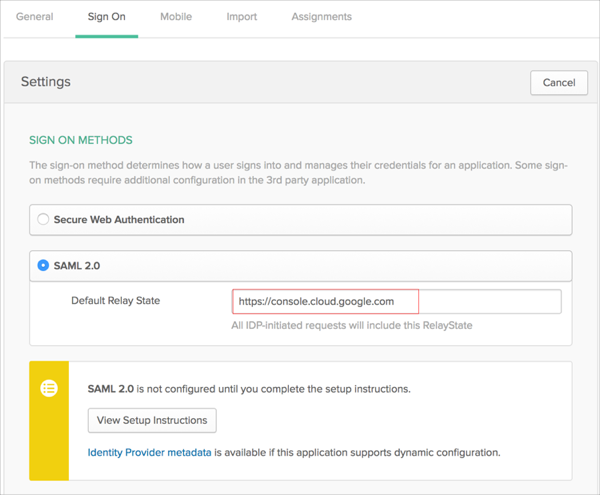Click the yellow setup instructions list icon
600x495 pixels.
49,389
